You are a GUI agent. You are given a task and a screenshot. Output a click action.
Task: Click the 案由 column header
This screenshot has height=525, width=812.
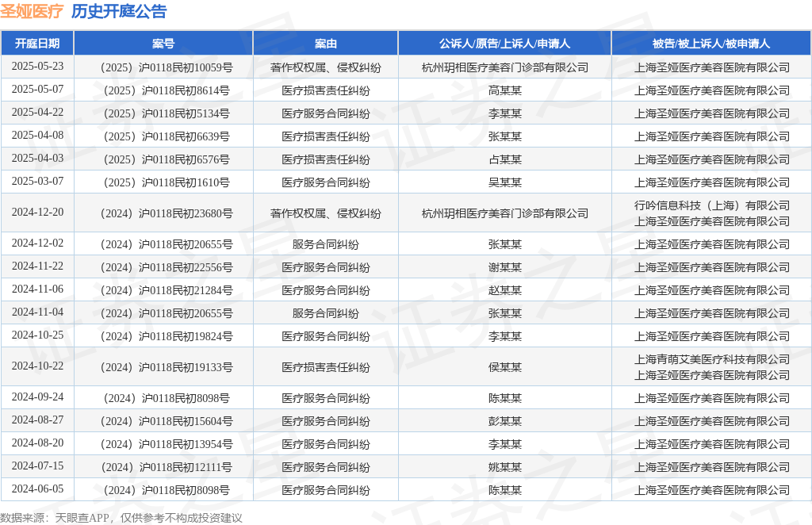pos(325,44)
